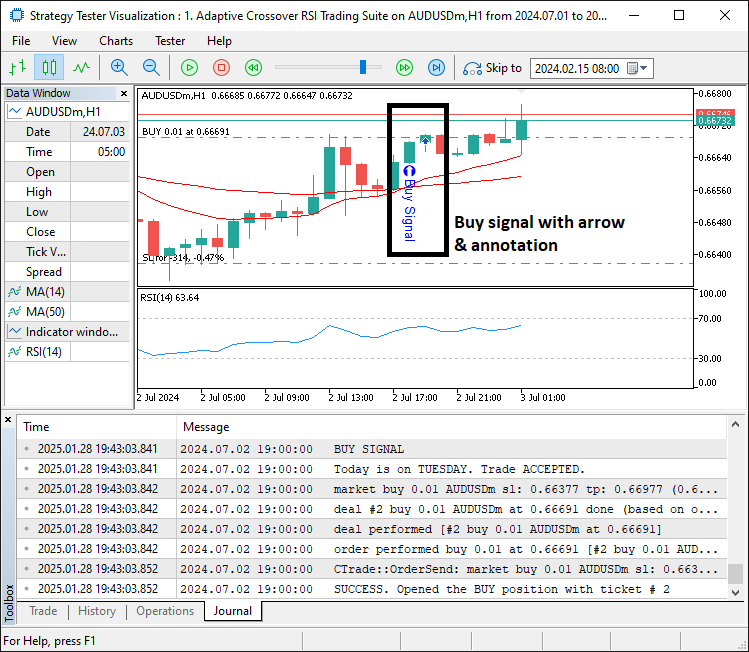Screen dimensions: 749x652
Task: Select the CTrade::OrderSend journal row
Action: pyautogui.click(x=372, y=569)
